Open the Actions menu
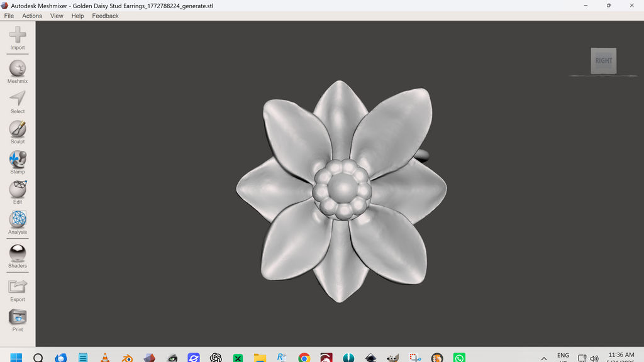This screenshot has width=644, height=362. click(32, 16)
